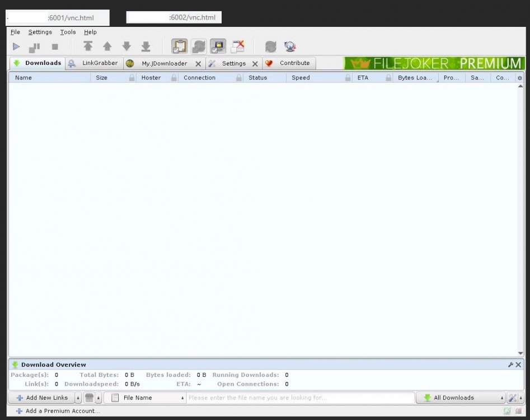
Task: Open the File menu
Action: tap(15, 32)
